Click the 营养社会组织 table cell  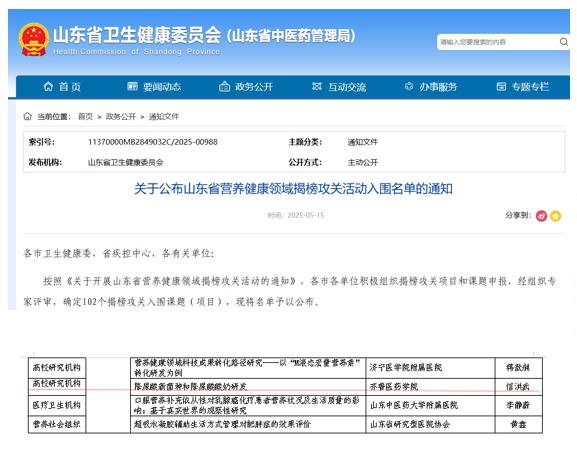click(57, 424)
